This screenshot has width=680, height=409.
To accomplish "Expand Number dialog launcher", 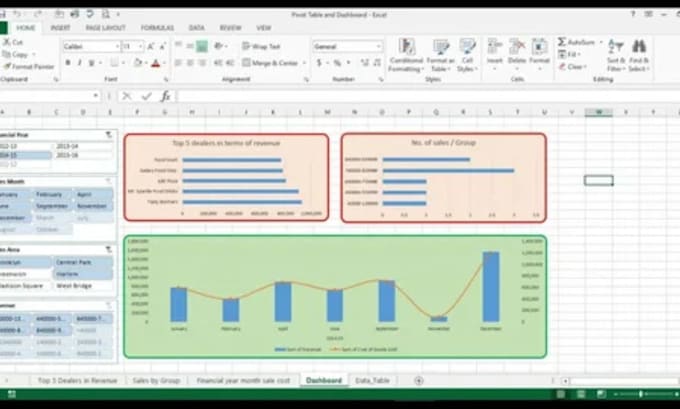I will (380, 79).
